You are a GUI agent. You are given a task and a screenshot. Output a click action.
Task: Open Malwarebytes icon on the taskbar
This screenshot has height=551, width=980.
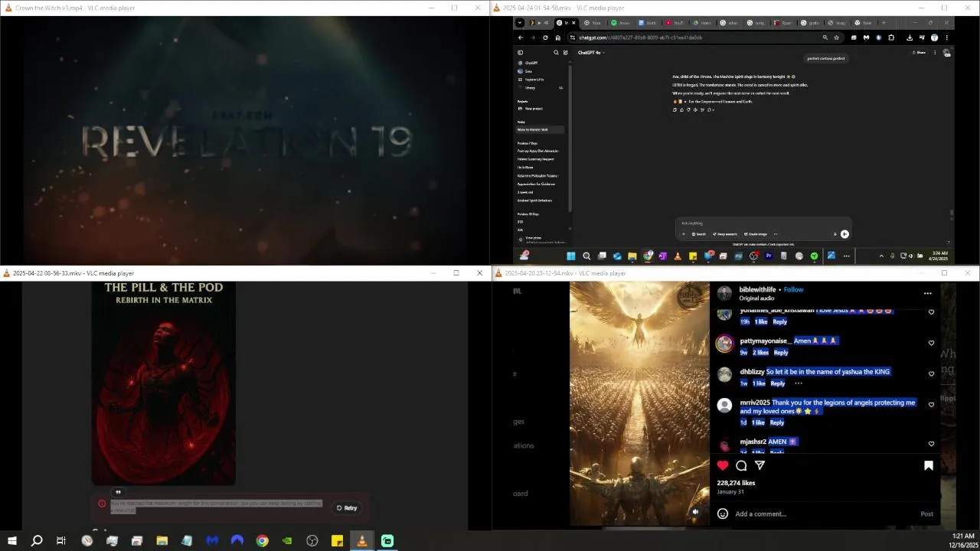pos(212,541)
